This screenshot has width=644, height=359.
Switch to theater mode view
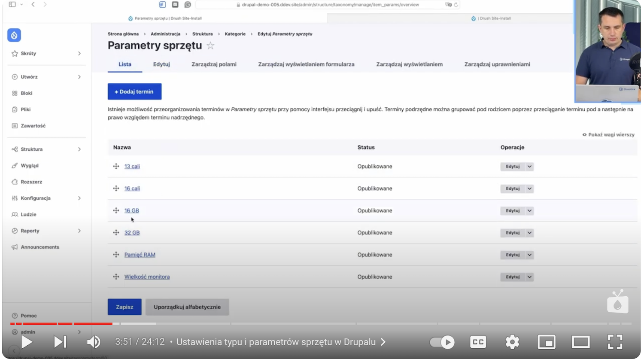[581, 342]
